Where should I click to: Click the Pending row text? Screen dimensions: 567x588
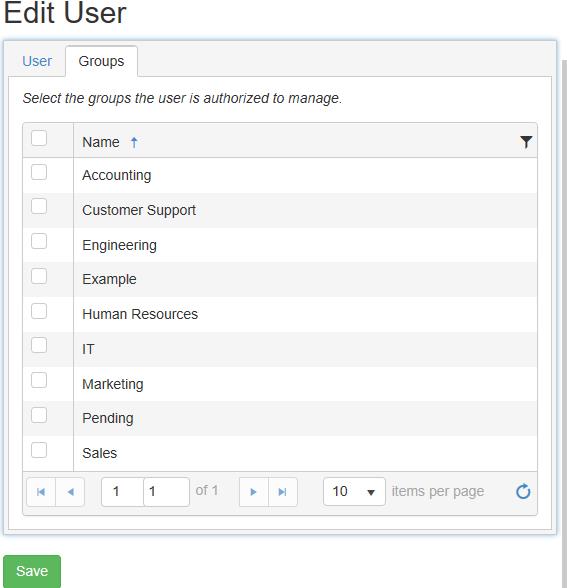point(108,418)
